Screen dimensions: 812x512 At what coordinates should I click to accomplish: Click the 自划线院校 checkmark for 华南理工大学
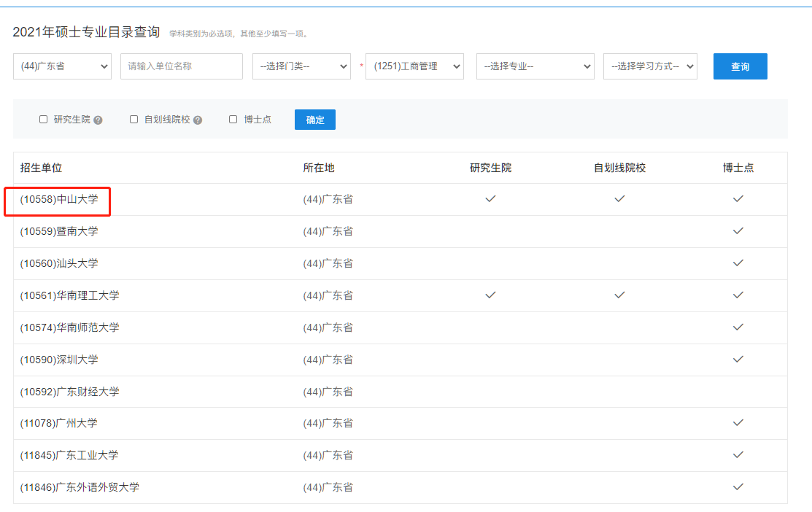(619, 295)
